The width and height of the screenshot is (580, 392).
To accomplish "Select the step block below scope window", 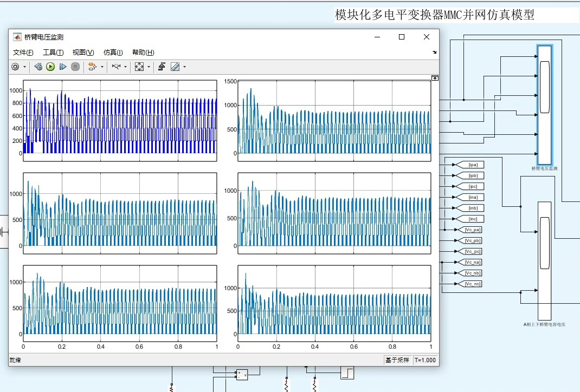I will pyautogui.click(x=347, y=373).
